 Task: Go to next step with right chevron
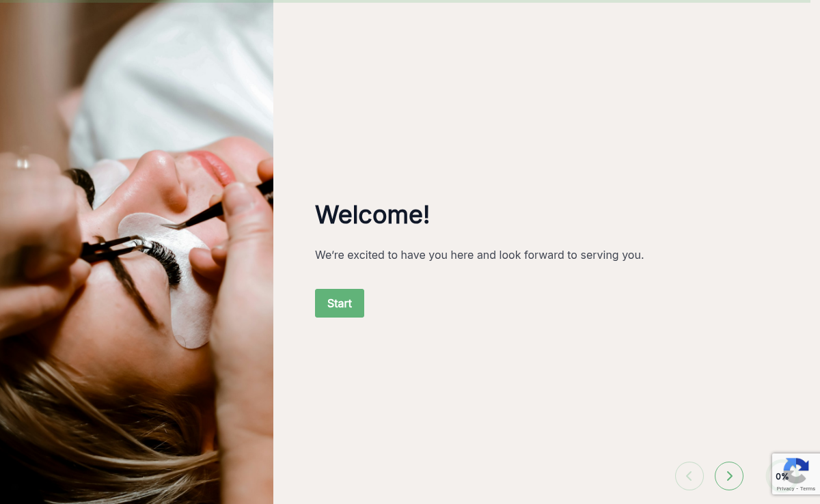coord(729,476)
